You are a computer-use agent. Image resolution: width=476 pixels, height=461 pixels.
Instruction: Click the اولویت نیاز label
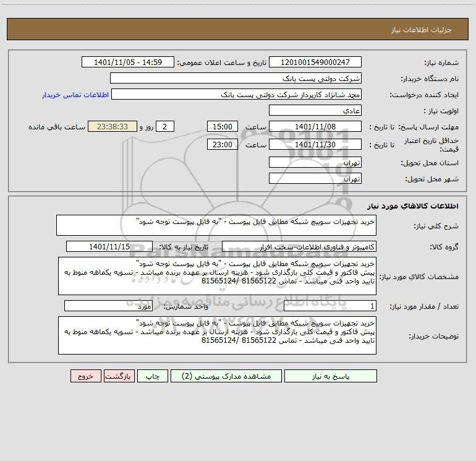[441, 111]
